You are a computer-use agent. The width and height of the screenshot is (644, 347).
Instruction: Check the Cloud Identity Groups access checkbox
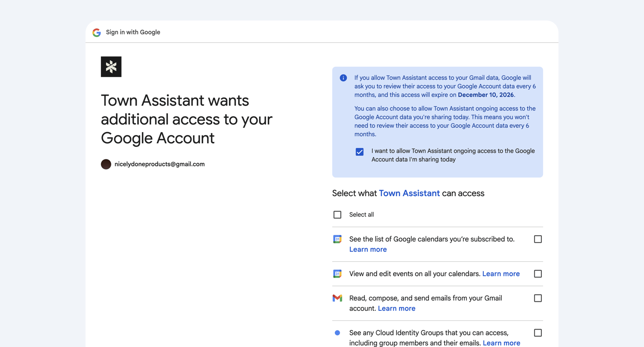click(x=538, y=333)
